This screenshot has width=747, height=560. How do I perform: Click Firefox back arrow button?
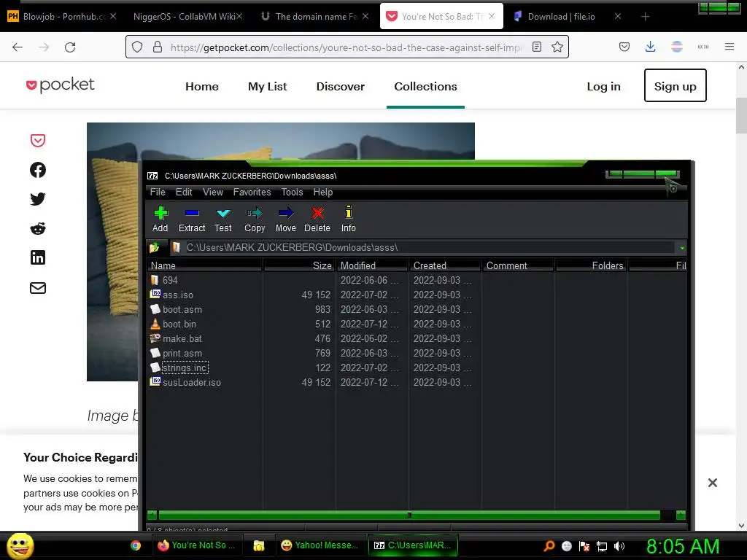(18, 47)
